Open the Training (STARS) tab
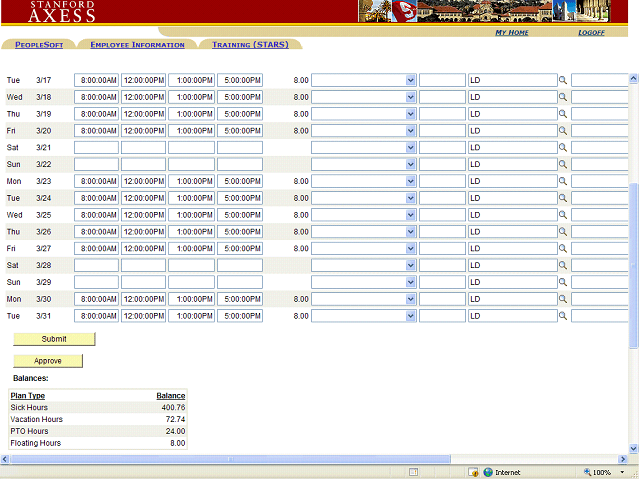 249,45
